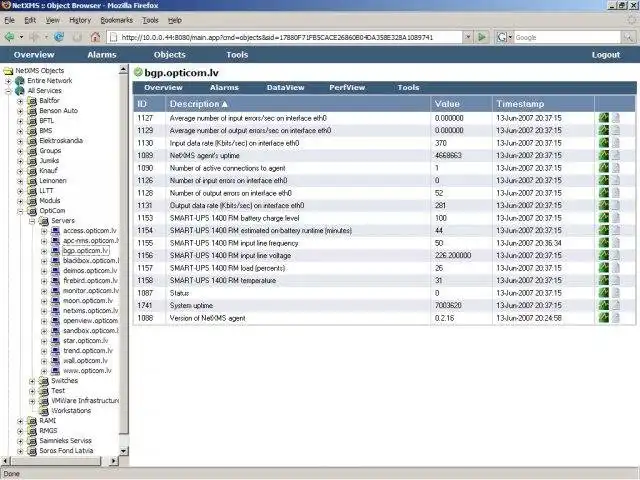This screenshot has height=480, width=640.
Task: Show graph for battery charge level row
Action: click(603, 218)
